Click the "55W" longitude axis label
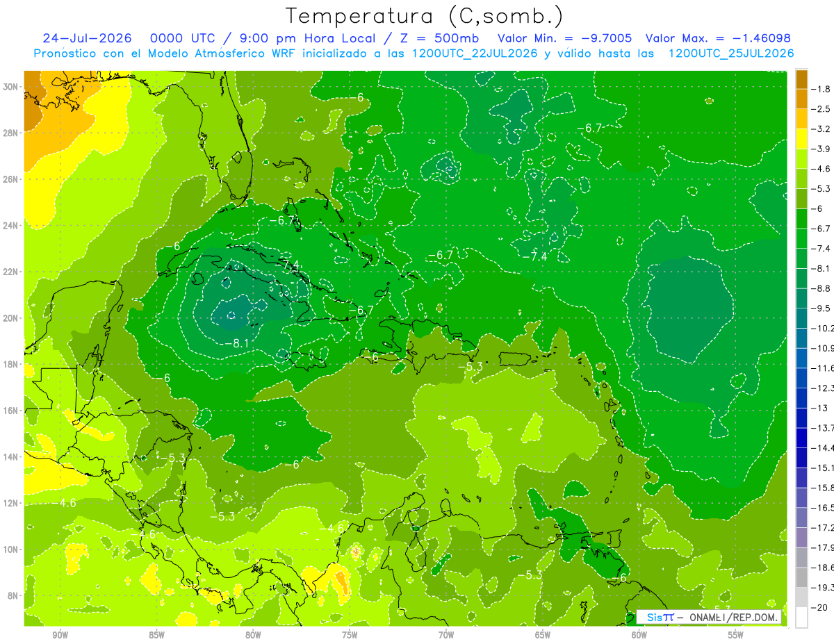 [736, 635]
